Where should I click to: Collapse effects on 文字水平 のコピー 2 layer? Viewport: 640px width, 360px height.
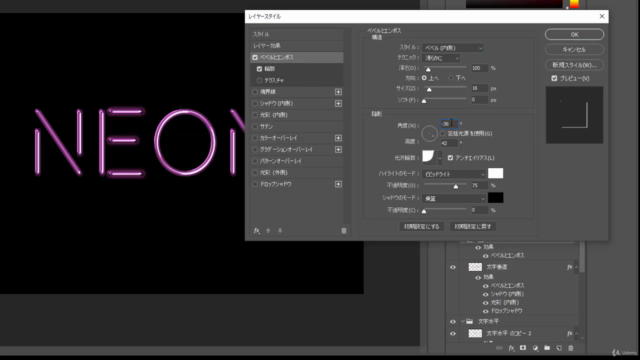coord(576,333)
